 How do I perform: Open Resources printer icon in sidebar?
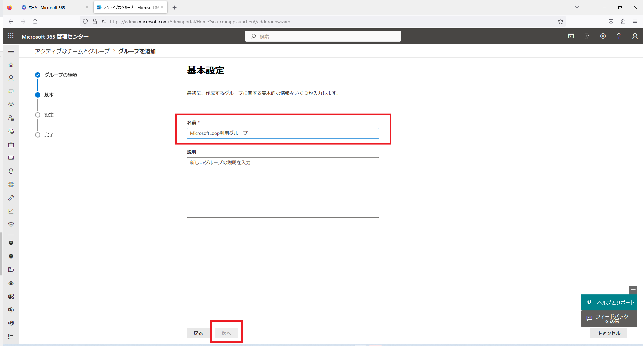coord(11,131)
